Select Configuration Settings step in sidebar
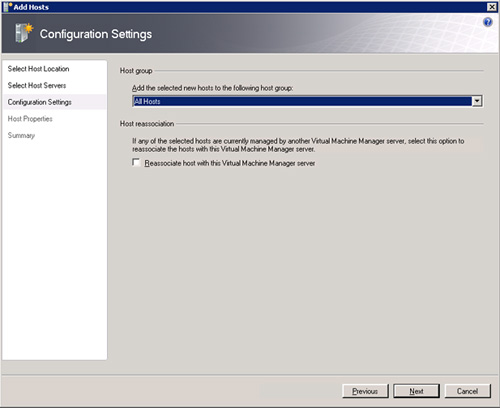This screenshot has height=408, width=500. pyautogui.click(x=39, y=102)
